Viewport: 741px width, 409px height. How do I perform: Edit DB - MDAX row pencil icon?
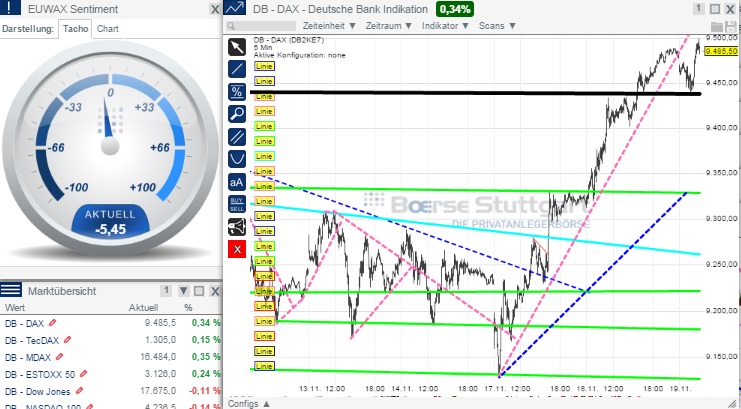(x=59, y=357)
